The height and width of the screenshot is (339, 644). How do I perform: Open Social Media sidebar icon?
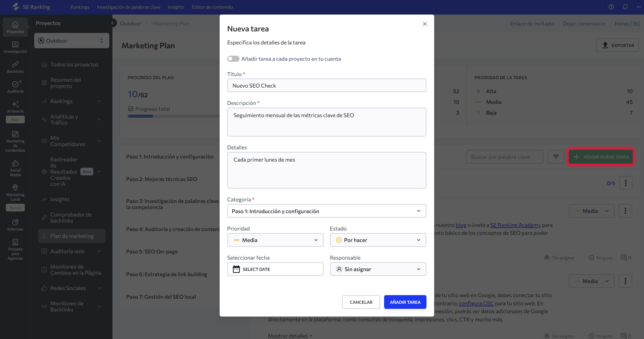click(15, 168)
